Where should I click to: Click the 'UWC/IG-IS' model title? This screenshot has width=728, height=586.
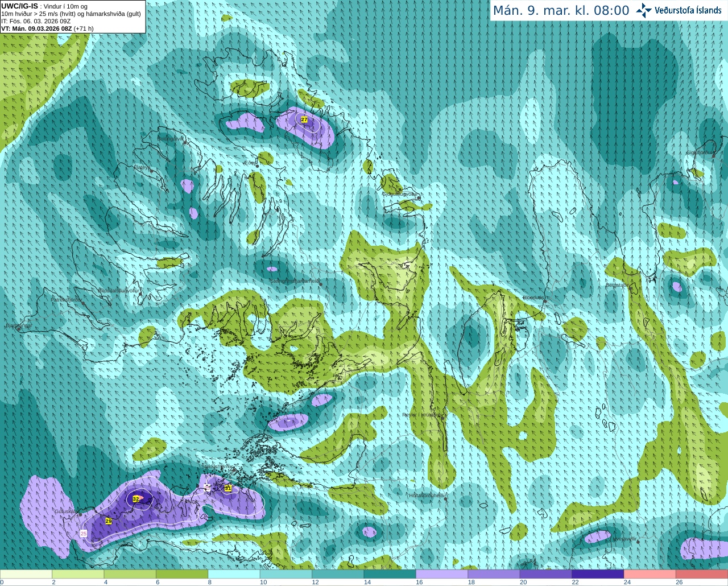click(x=19, y=6)
